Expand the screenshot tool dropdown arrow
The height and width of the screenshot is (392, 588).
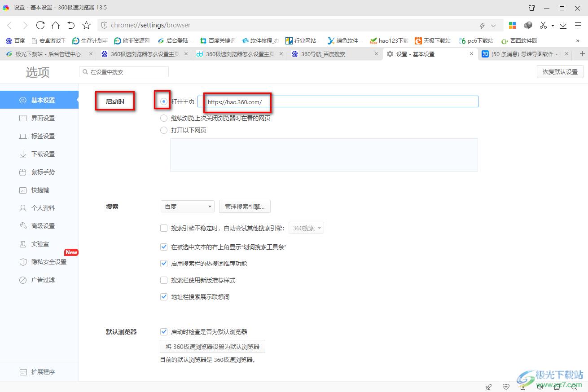[553, 26]
